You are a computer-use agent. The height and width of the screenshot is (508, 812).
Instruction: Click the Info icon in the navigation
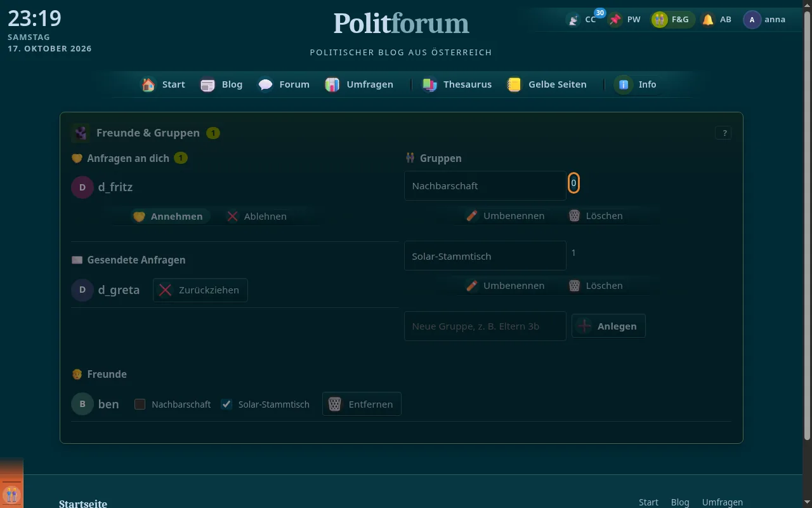tap(624, 84)
